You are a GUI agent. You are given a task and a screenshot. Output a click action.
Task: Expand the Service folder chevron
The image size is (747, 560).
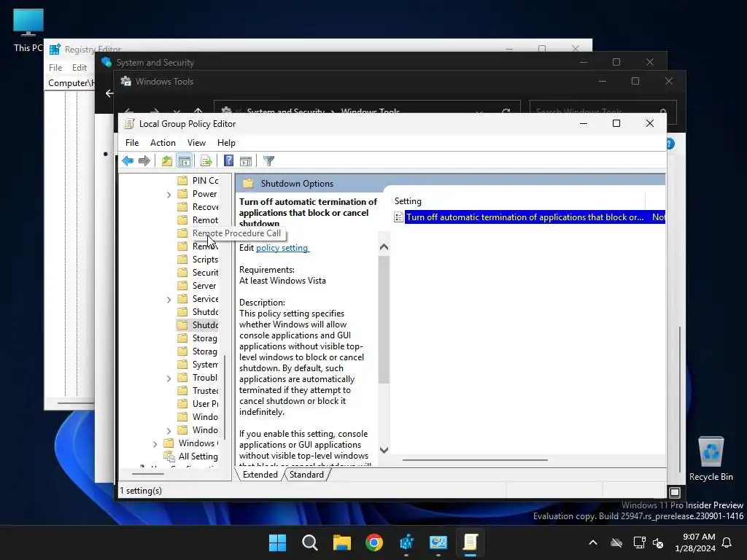tap(169, 300)
